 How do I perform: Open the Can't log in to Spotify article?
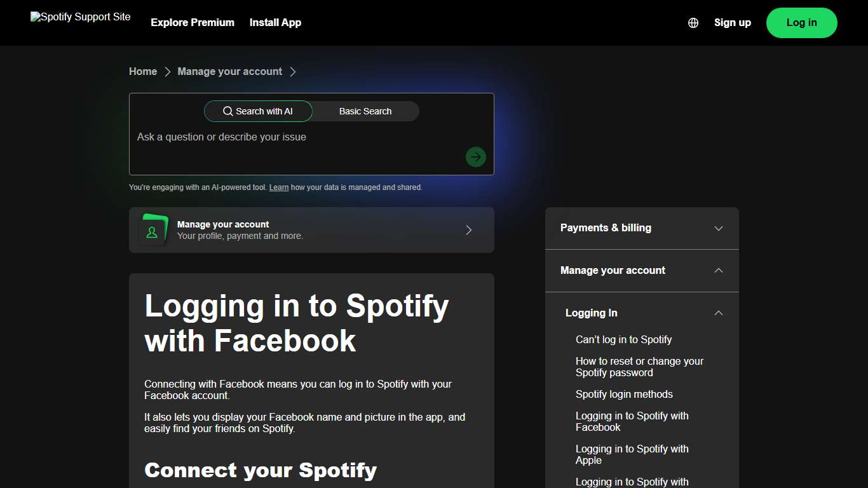click(623, 339)
